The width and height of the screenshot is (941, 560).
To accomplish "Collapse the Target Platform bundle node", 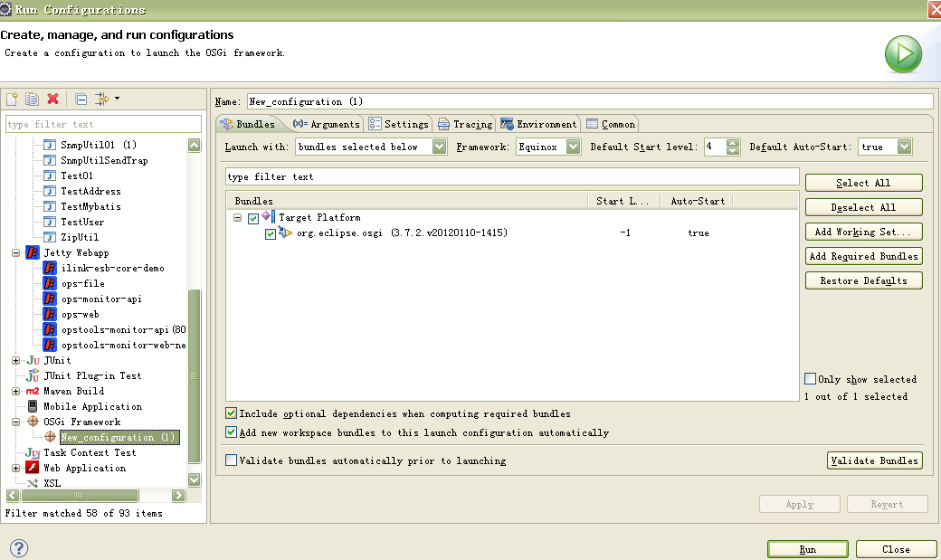I will point(238,218).
